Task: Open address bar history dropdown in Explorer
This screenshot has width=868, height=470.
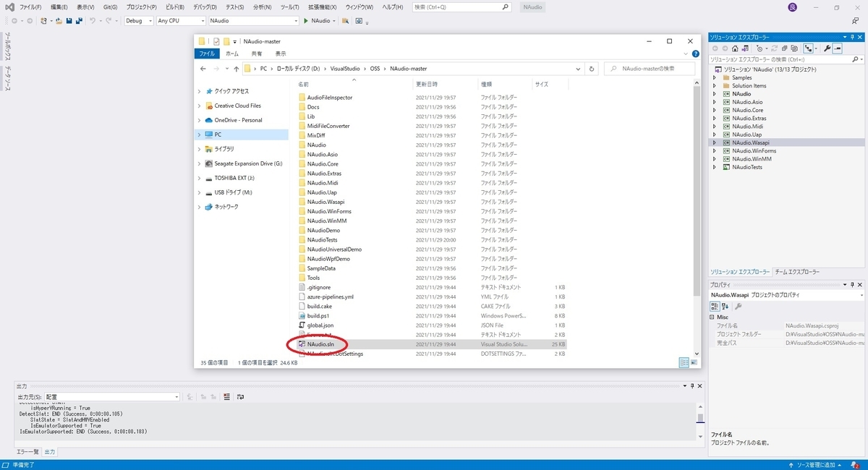Action: click(578, 69)
